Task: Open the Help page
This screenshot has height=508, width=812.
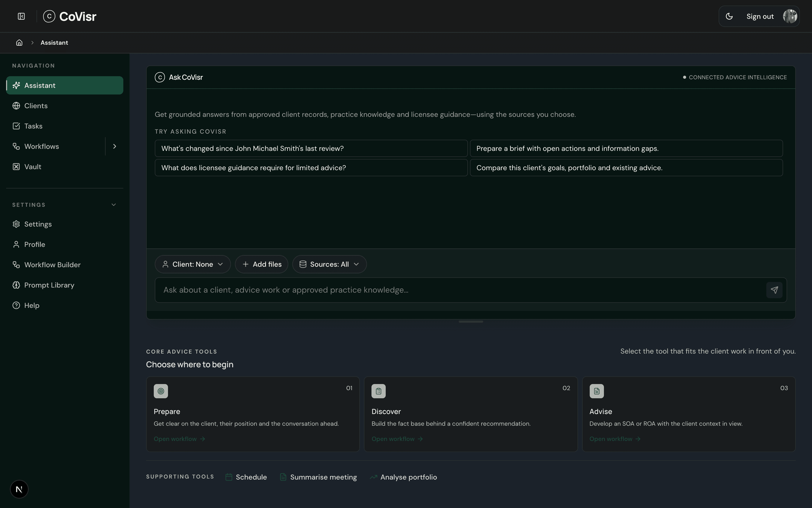Action: (65, 305)
